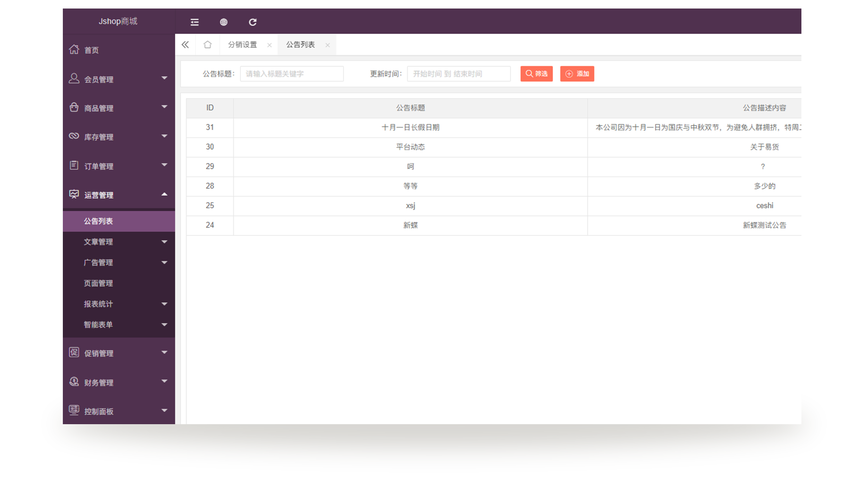Click the 筛选 filter button
This screenshot has height=486, width=868.
(536, 74)
